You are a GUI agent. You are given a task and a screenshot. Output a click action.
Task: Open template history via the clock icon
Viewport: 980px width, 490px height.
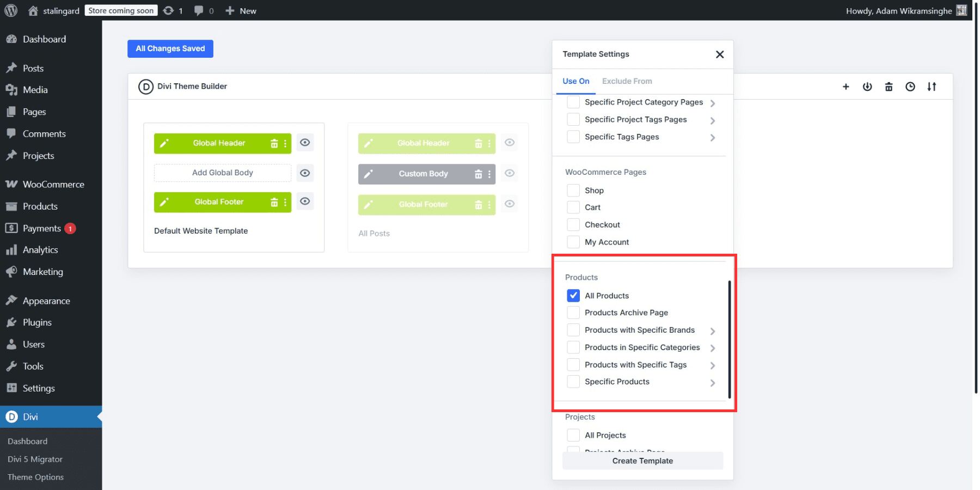910,86
